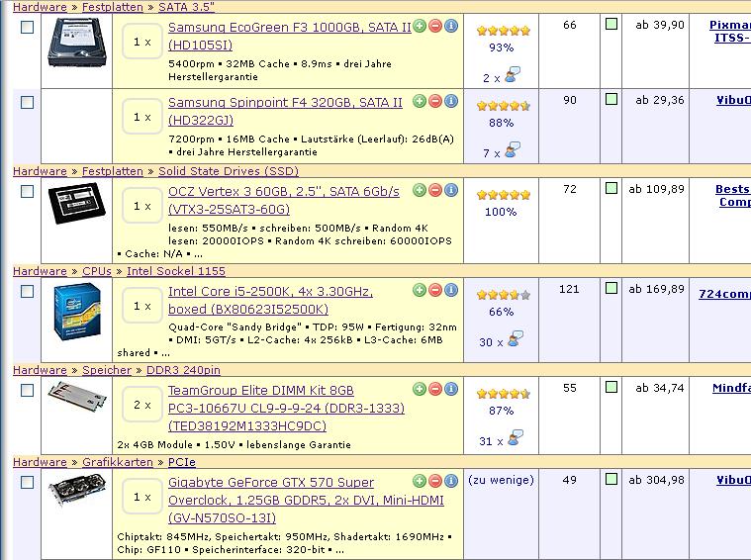Image resolution: width=751 pixels, height=560 pixels.
Task: Tick the row checkbox for Gigabyte GTX 570
Action: pos(28,483)
